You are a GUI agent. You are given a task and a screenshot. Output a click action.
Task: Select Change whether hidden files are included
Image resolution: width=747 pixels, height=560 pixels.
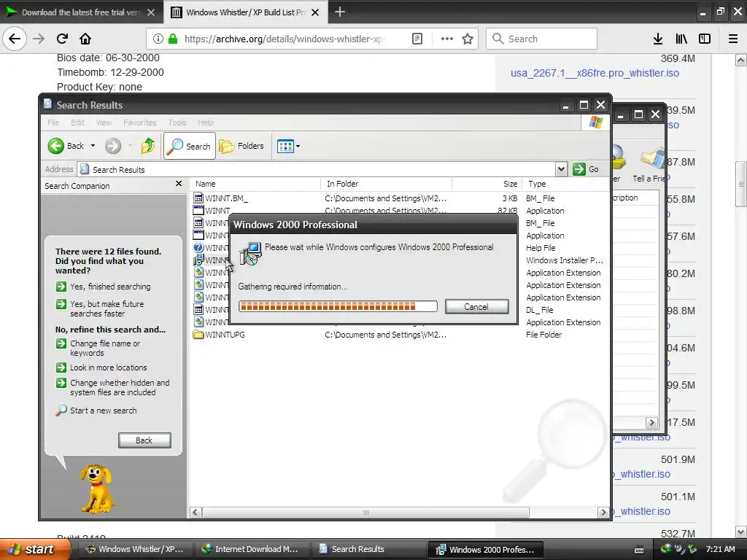coord(113,387)
